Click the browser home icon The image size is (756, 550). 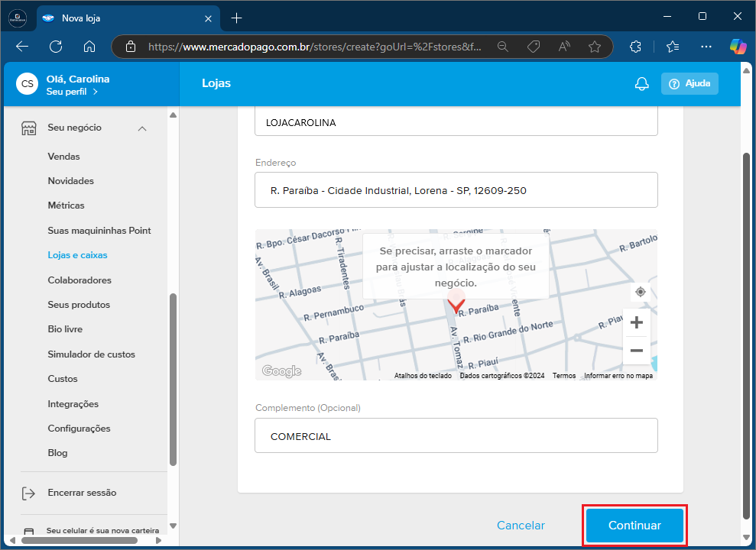pyautogui.click(x=89, y=47)
